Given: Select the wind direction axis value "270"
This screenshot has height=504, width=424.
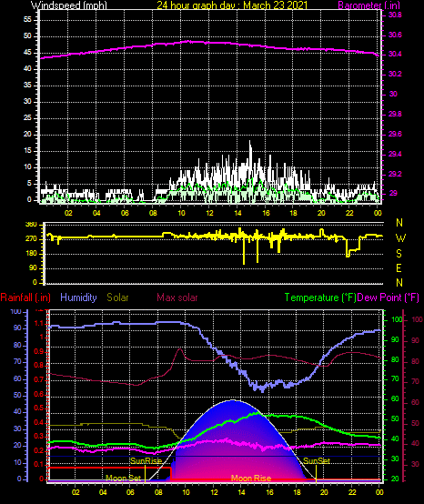Looking at the screenshot, I should 31,239.
